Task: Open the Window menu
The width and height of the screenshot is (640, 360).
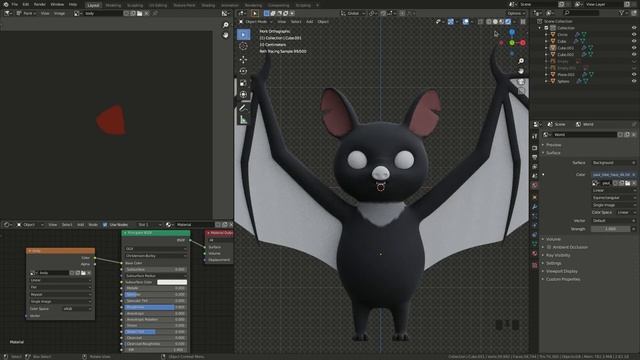Action: 57,4
